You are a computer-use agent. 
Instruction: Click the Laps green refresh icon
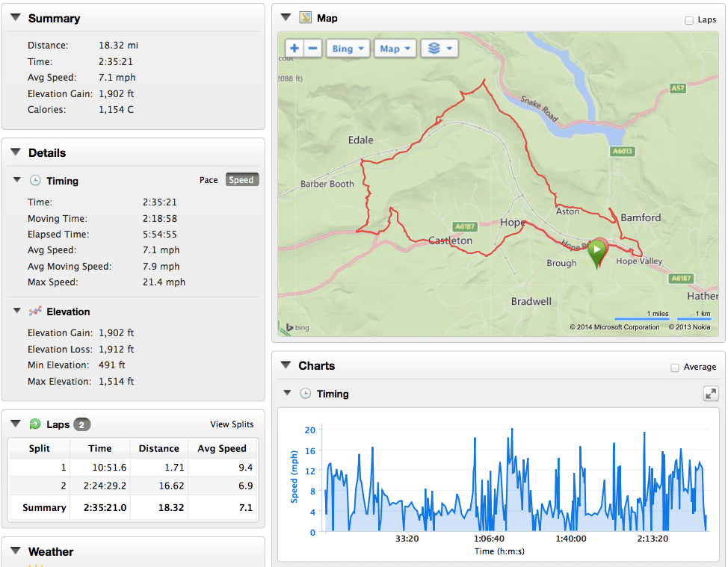34,424
